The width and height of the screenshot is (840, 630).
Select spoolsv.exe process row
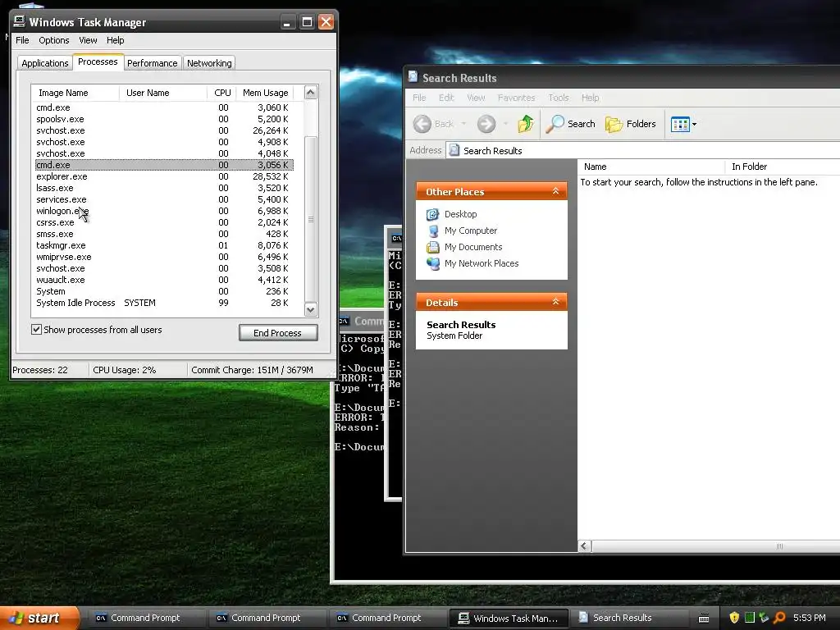164,119
